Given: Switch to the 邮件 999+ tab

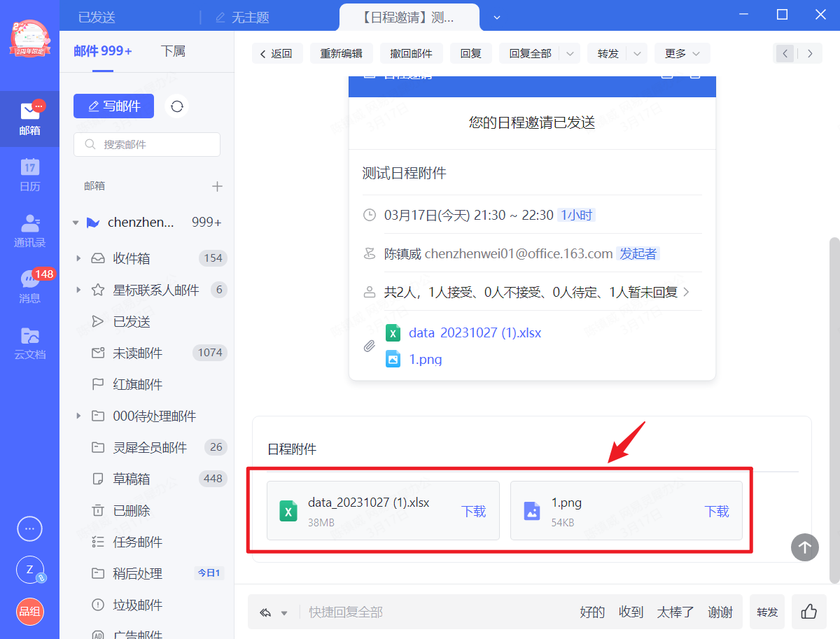Looking at the screenshot, I should pos(103,51).
